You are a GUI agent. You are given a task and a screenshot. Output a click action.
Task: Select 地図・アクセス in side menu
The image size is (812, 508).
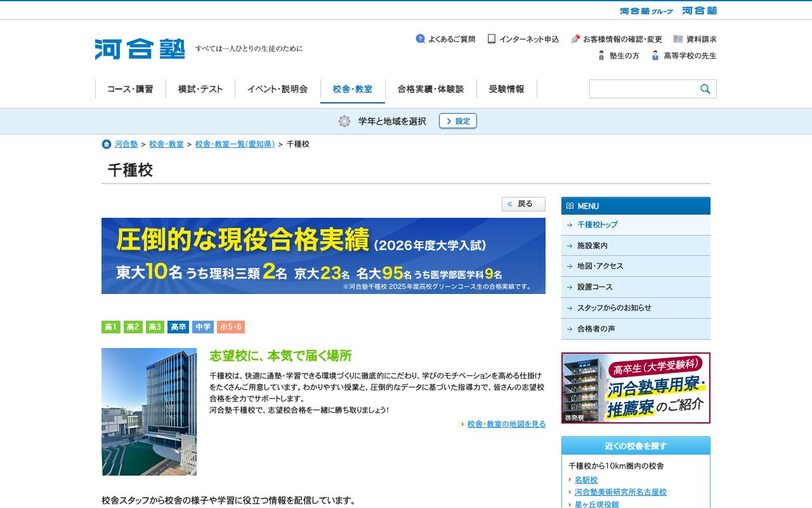(636, 266)
